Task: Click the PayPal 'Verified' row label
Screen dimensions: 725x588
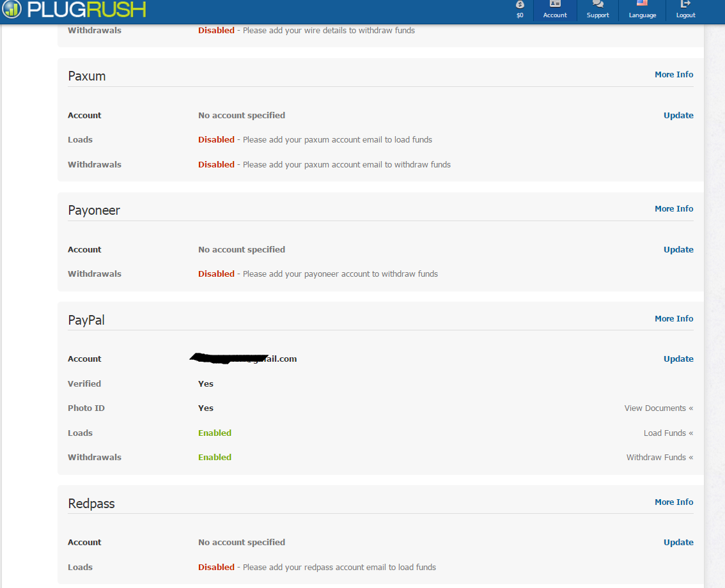Action: click(x=84, y=383)
